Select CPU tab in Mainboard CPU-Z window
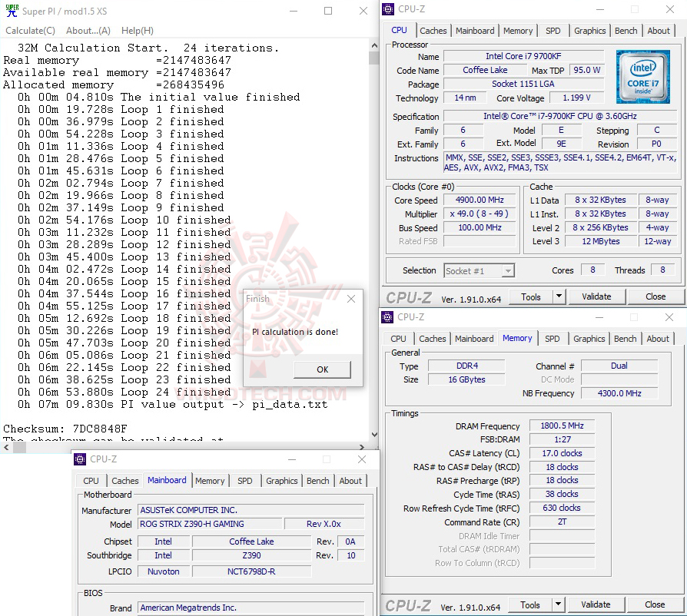 (91, 481)
